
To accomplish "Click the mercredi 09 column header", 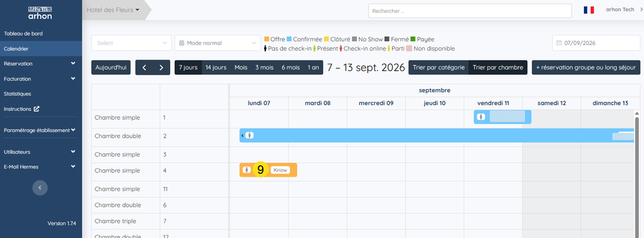I will [376, 103].
